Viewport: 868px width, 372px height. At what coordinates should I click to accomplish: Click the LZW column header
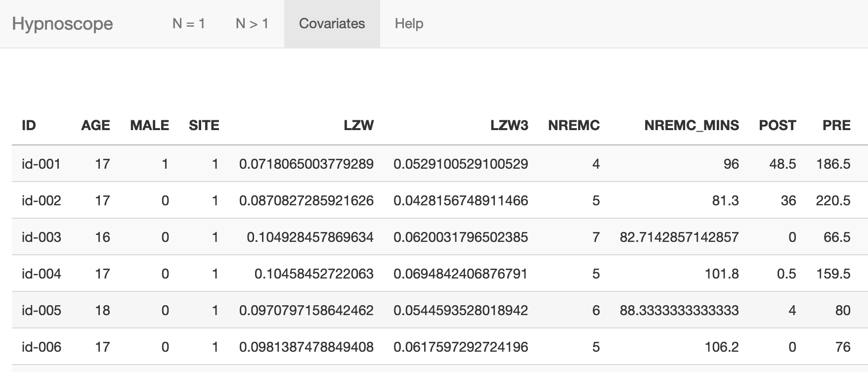click(x=358, y=126)
